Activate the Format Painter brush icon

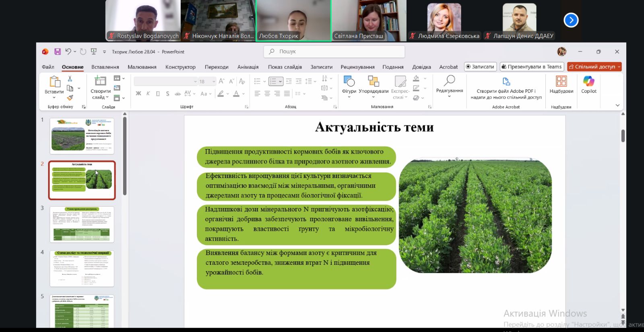pos(70,98)
